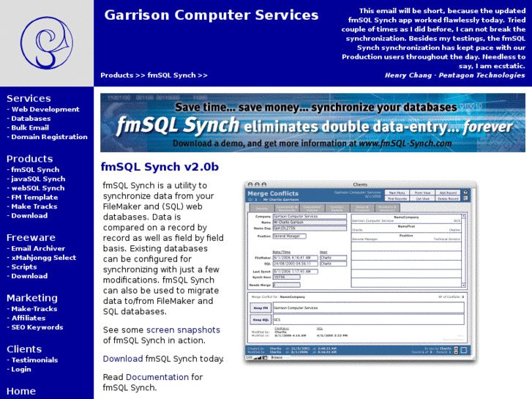The height and width of the screenshot is (399, 532).
Task: Open the Scripts freeware link
Action: coord(24,267)
